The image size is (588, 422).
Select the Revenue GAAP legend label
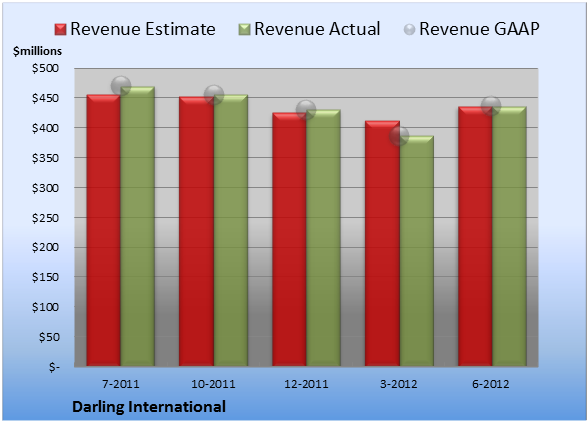479,29
